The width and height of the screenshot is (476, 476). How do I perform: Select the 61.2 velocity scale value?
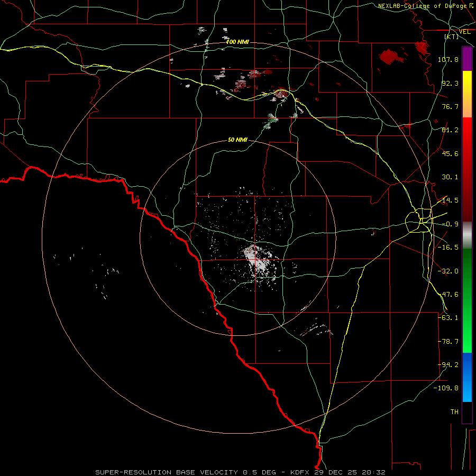point(450,130)
